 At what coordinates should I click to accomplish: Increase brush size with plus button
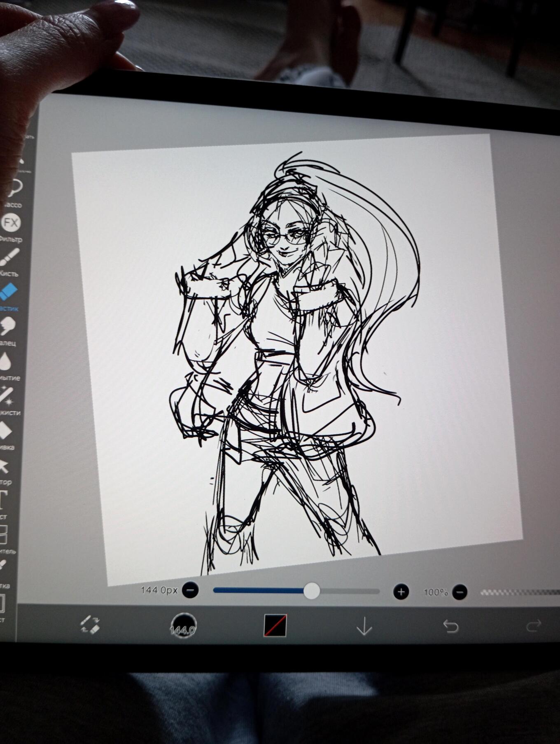click(x=401, y=592)
